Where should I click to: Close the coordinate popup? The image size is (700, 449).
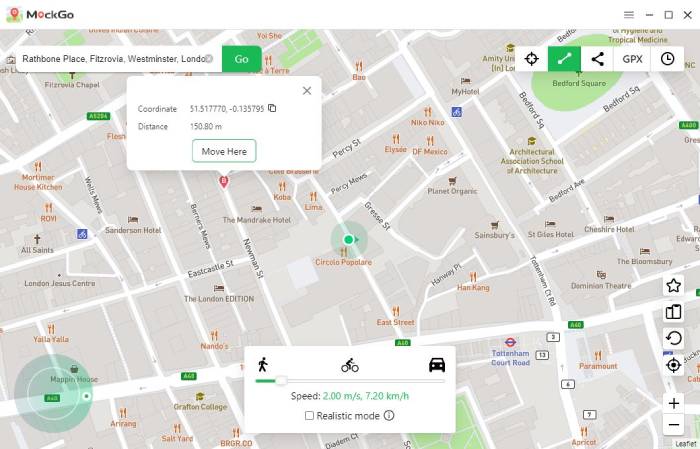307,91
